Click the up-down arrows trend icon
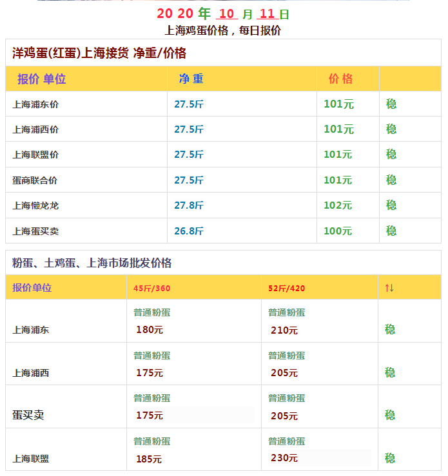Screen dimensions: 448x476 click(389, 288)
